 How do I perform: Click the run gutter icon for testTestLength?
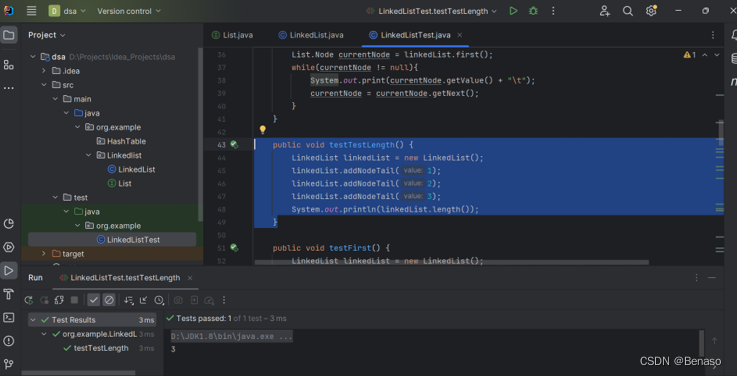click(x=234, y=145)
